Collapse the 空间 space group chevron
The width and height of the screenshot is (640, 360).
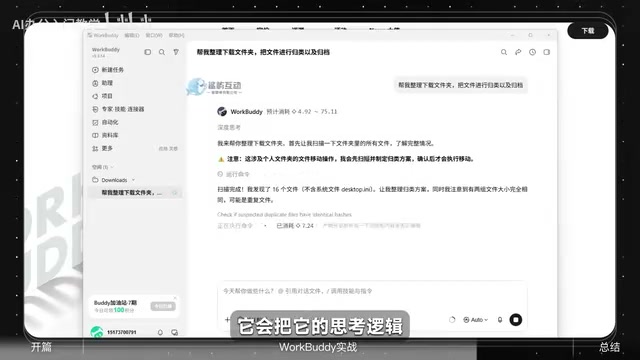(112, 167)
